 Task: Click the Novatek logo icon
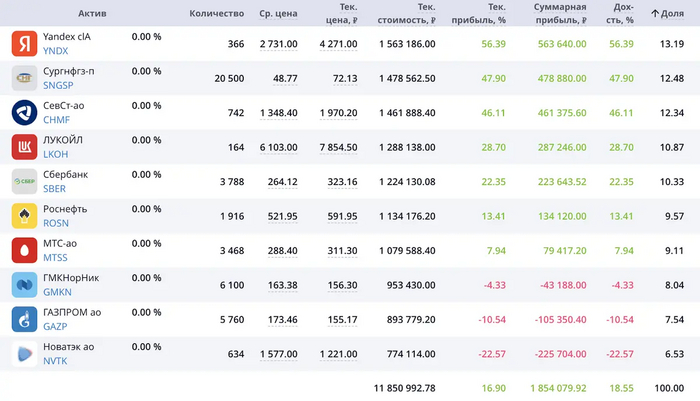click(x=24, y=355)
